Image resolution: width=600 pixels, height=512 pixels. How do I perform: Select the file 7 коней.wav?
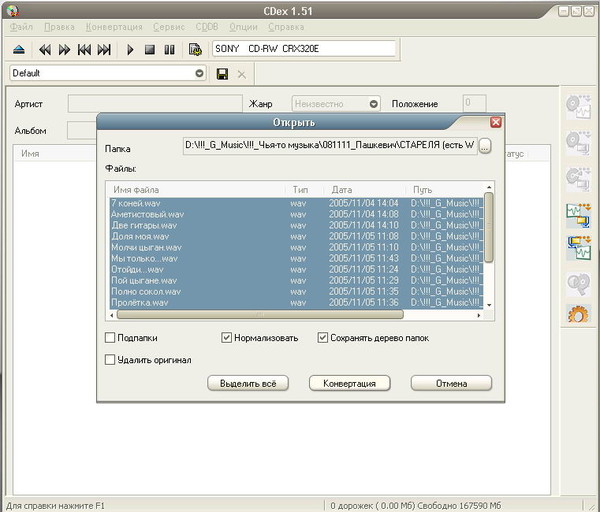pos(297,203)
